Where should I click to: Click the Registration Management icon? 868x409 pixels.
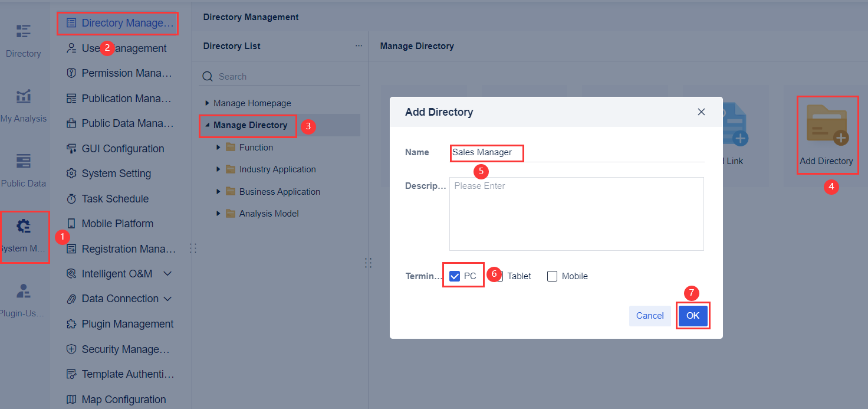(x=71, y=249)
